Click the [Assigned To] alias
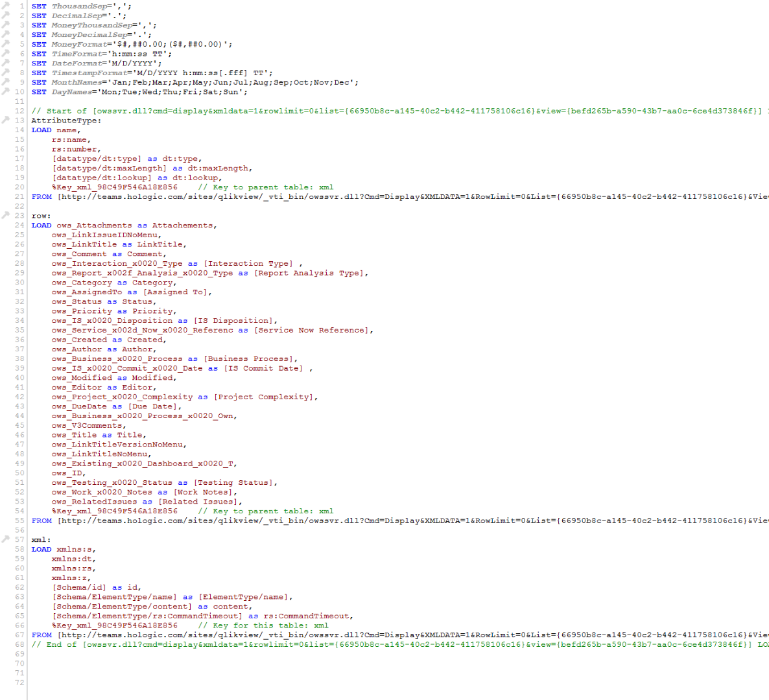The image size is (769, 700). [174, 292]
